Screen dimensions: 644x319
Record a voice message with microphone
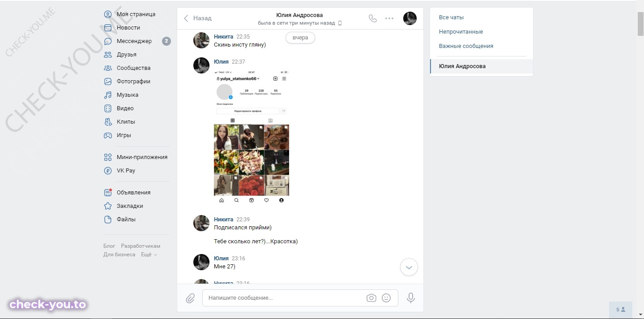tap(411, 298)
